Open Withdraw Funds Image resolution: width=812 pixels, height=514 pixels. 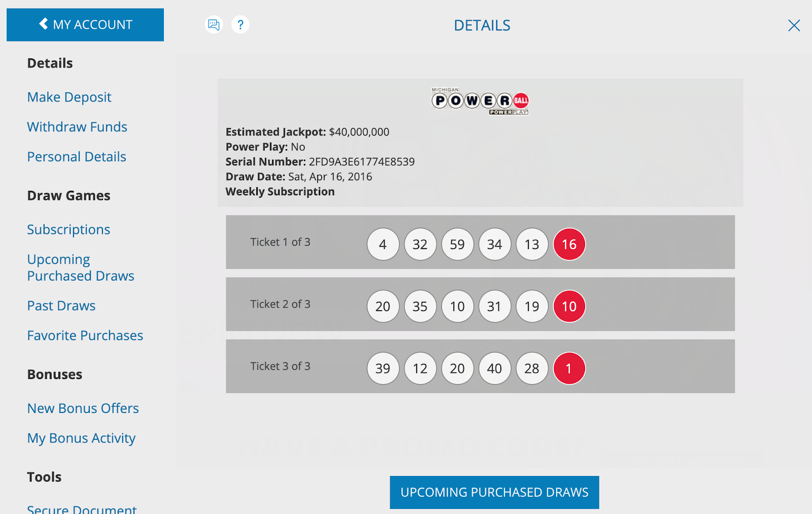coord(77,127)
